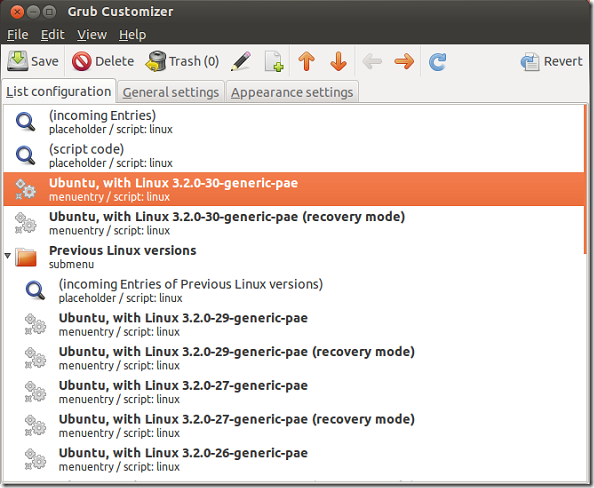
Task: Select the Previous Linux versions submenu row
Action: tap(294, 257)
